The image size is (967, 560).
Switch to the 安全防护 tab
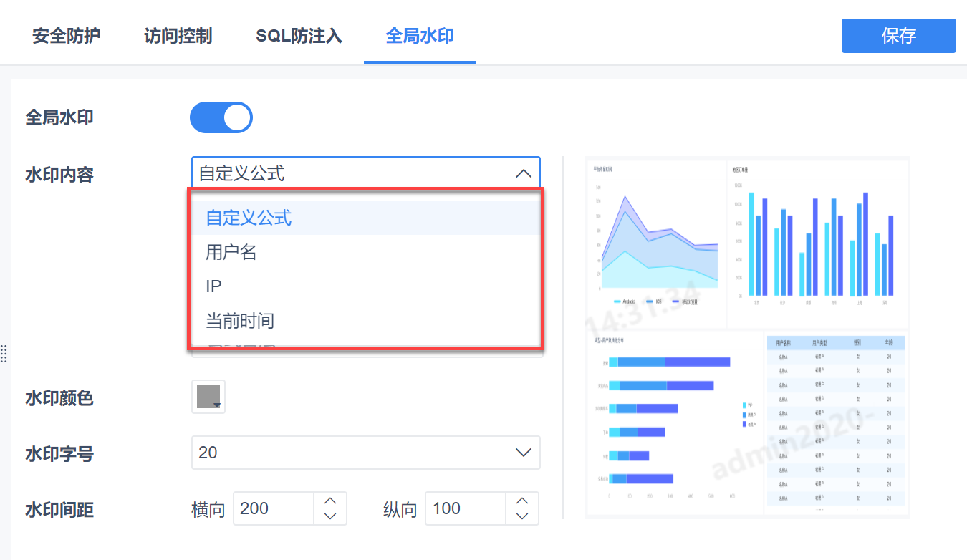click(x=66, y=36)
